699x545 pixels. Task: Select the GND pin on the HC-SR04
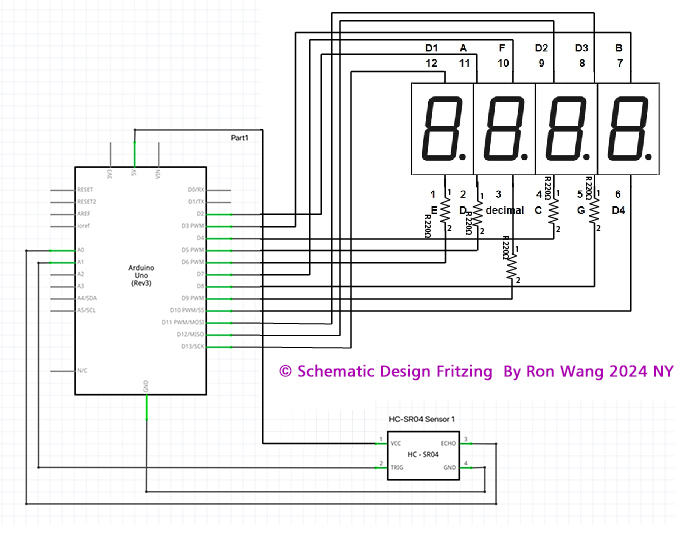coord(451,466)
